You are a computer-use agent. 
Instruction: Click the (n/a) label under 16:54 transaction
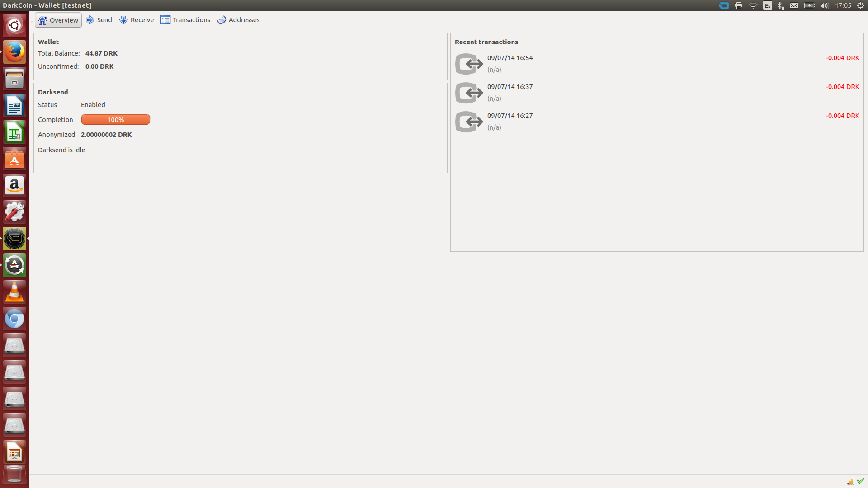(494, 70)
